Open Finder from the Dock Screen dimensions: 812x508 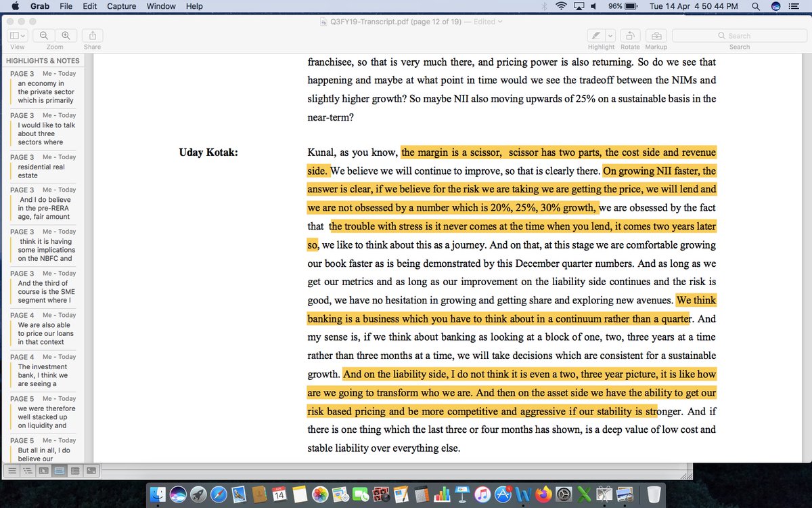coord(159,494)
